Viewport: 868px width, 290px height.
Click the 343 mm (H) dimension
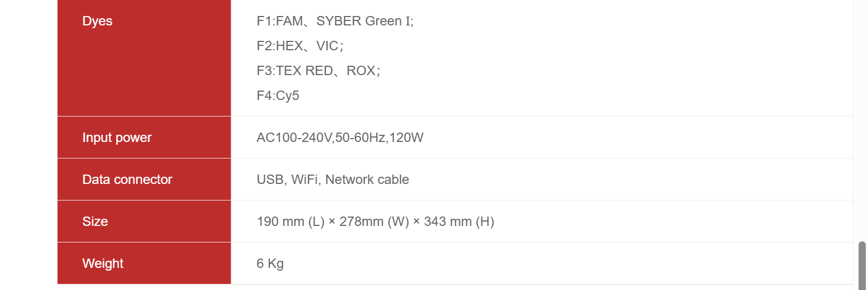(x=459, y=222)
